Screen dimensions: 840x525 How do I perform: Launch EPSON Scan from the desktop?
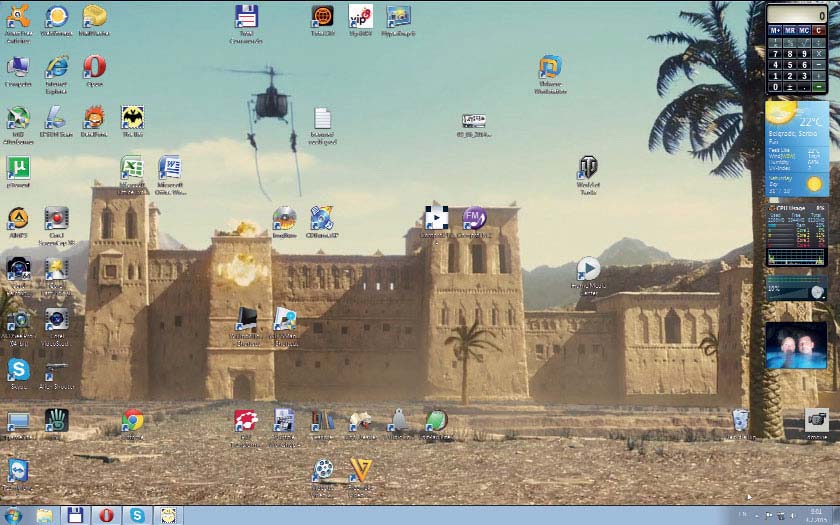tap(56, 119)
